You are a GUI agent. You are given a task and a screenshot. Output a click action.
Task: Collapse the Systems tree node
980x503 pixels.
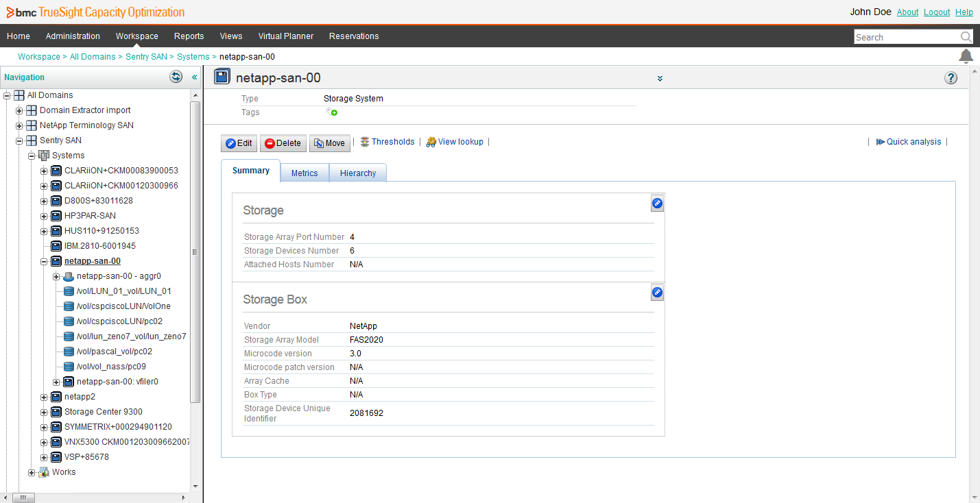[x=32, y=156]
